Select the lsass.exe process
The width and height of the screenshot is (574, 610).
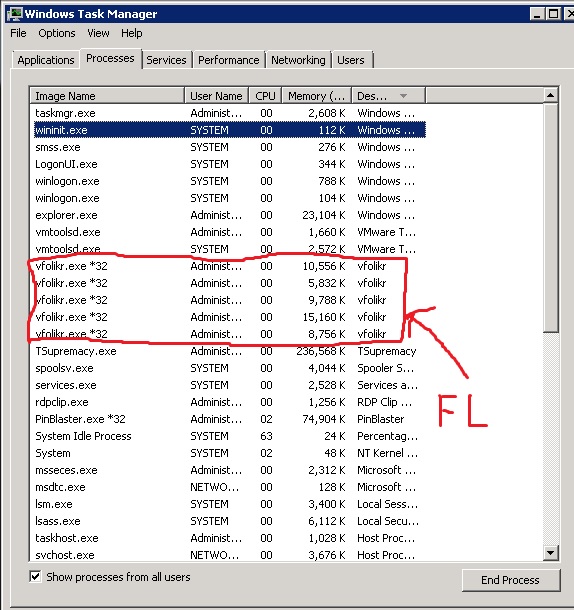pyautogui.click(x=228, y=521)
